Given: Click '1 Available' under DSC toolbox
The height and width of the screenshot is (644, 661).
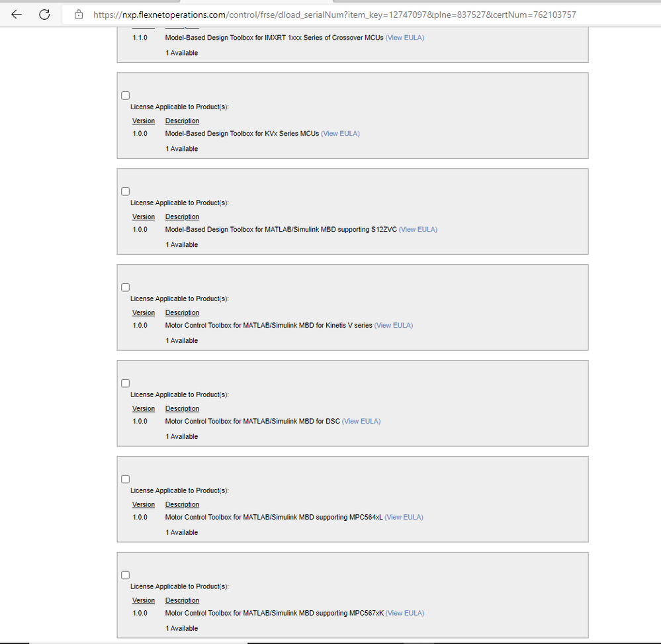Looking at the screenshot, I should click(x=182, y=436).
